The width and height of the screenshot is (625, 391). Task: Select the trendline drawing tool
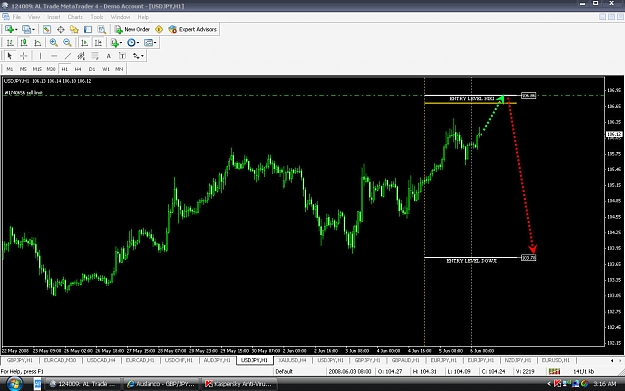point(68,56)
